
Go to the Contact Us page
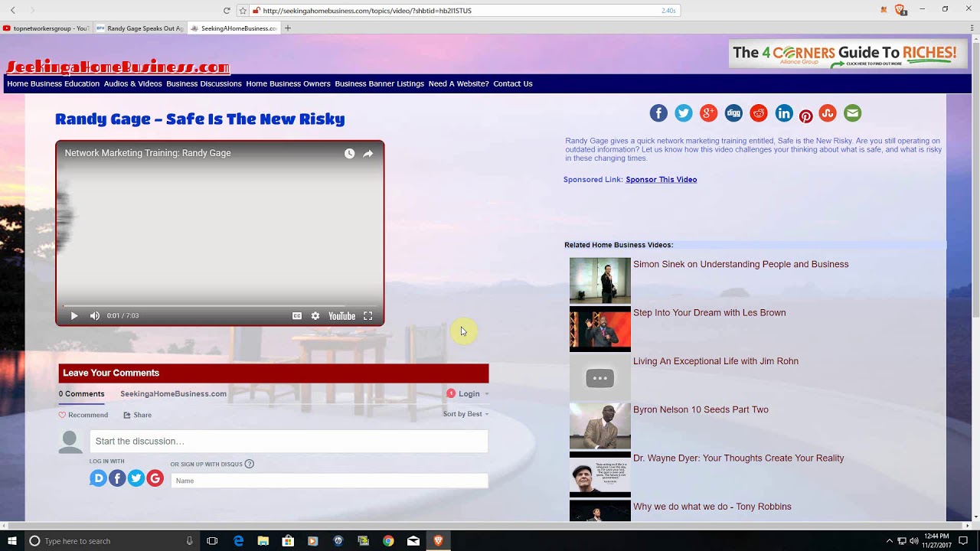click(x=513, y=83)
